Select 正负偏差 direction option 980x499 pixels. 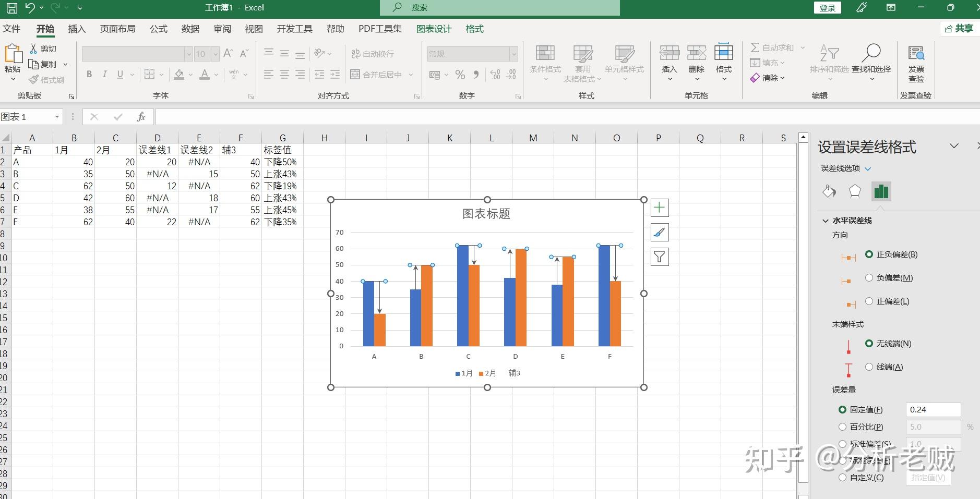[x=891, y=254]
